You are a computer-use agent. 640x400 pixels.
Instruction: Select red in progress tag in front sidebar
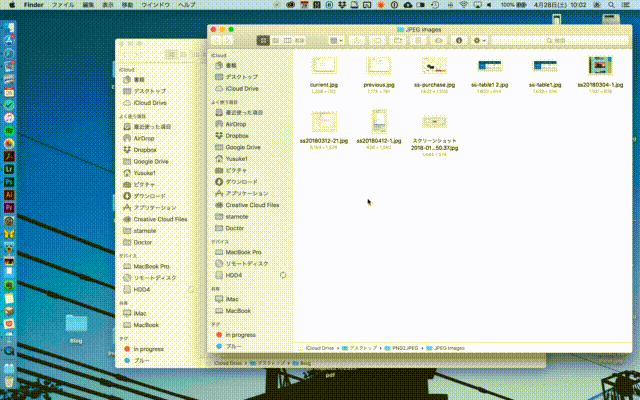(x=240, y=335)
